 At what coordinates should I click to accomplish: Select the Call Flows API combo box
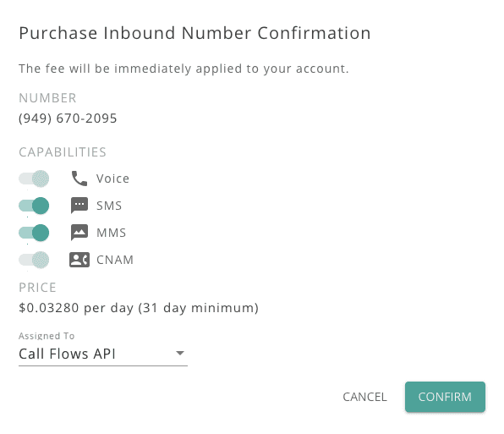(103, 354)
